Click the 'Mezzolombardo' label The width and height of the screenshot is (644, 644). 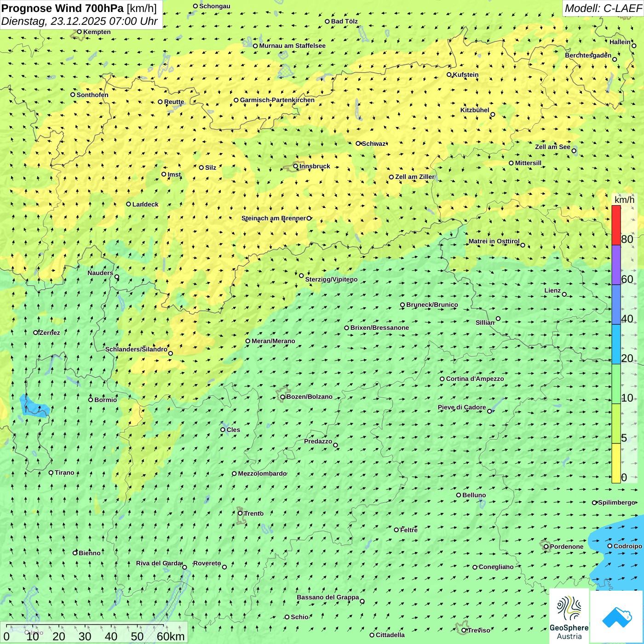click(262, 474)
